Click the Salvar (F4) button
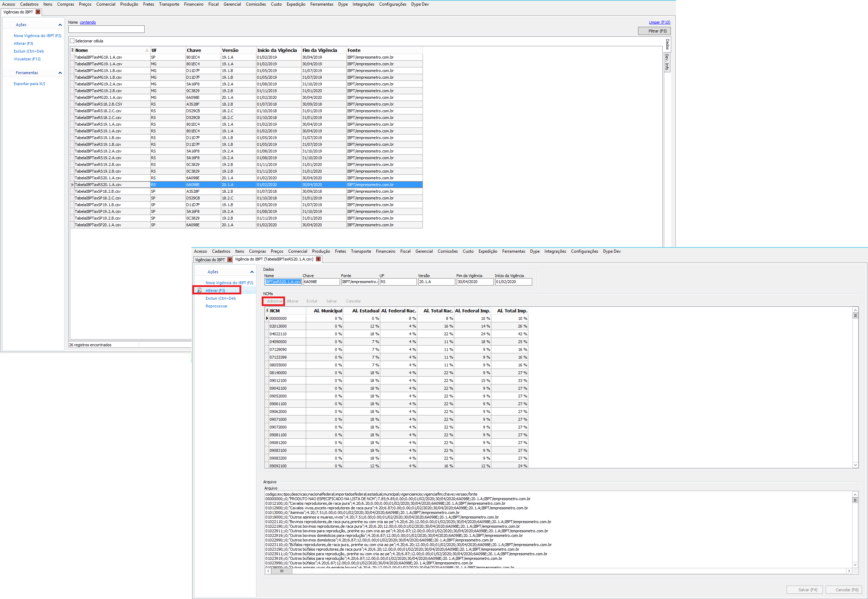868x599 pixels. [x=805, y=589]
